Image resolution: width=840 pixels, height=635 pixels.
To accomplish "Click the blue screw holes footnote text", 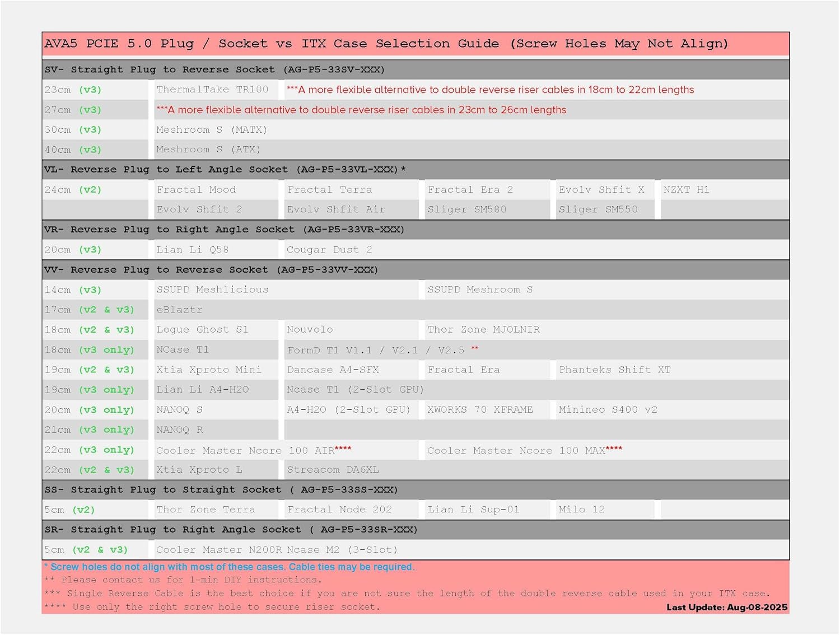I will click(230, 567).
